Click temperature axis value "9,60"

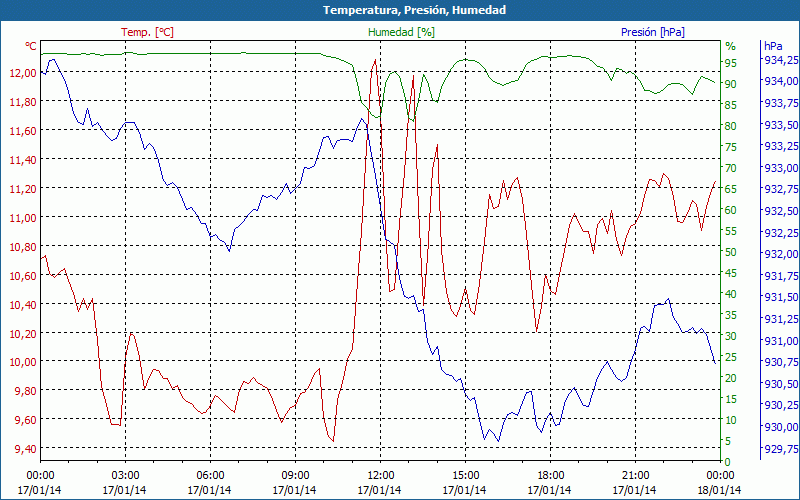click(x=26, y=420)
